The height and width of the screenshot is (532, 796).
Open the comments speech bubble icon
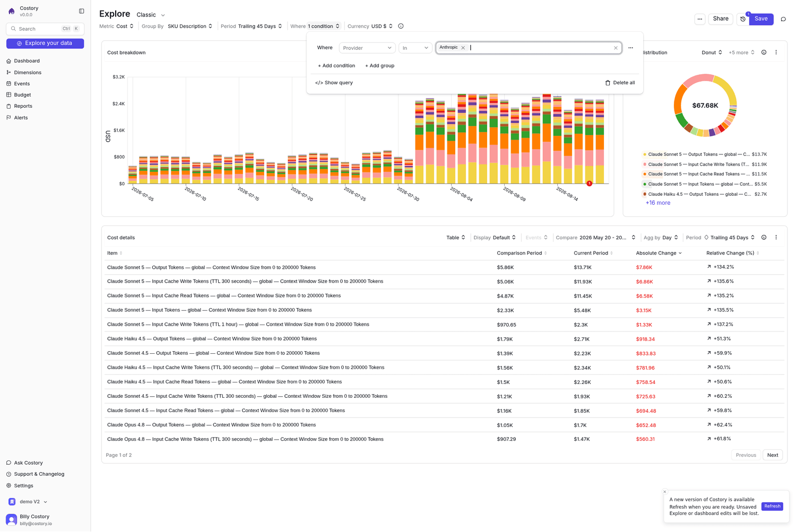(783, 19)
